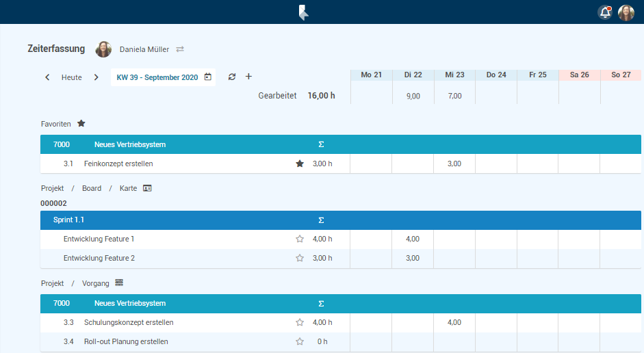Star the Roll-out Planung erstellen task
This screenshot has height=353, width=644.
coord(299,341)
